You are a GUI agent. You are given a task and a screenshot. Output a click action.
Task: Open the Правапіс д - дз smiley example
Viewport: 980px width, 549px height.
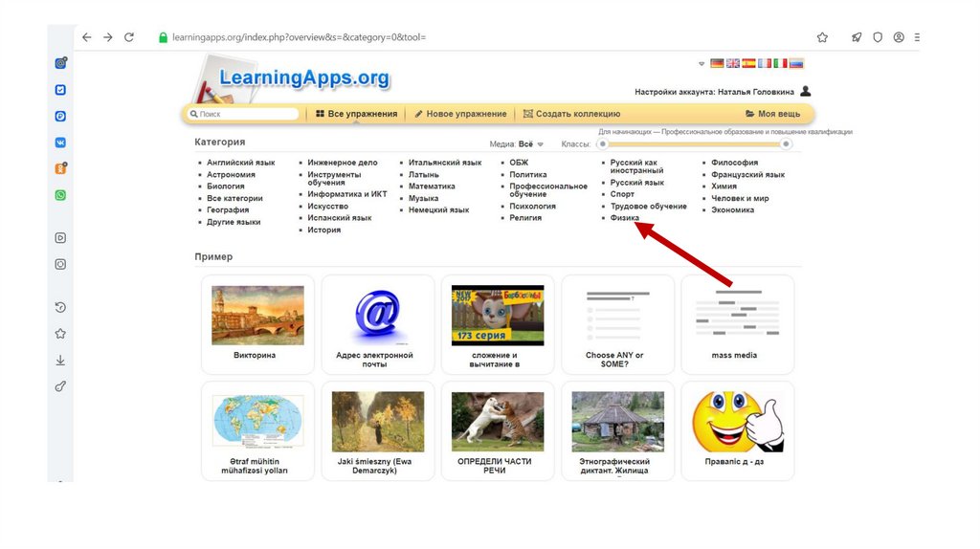[x=738, y=431]
